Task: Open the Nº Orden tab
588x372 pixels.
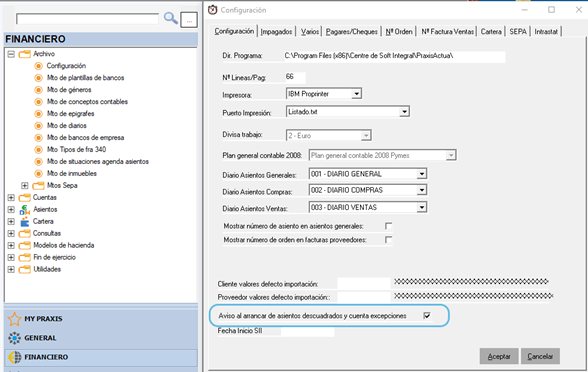Action: 399,32
